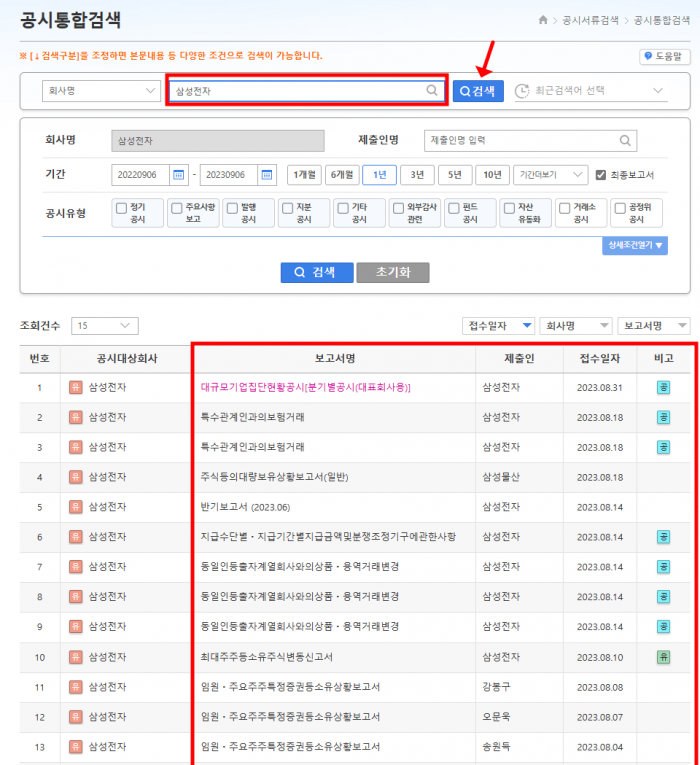Click the magnifier icon in the 제출인명 field
This screenshot has width=700, height=765.
click(x=625, y=141)
